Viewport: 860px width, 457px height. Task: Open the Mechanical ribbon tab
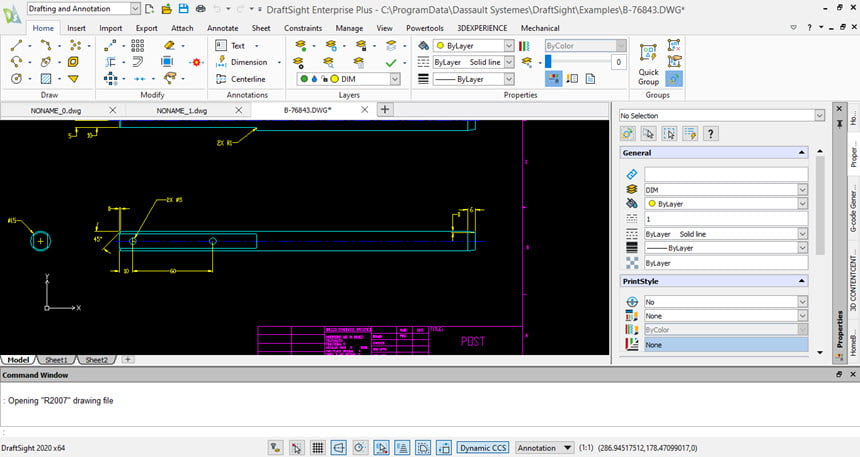[x=540, y=28]
